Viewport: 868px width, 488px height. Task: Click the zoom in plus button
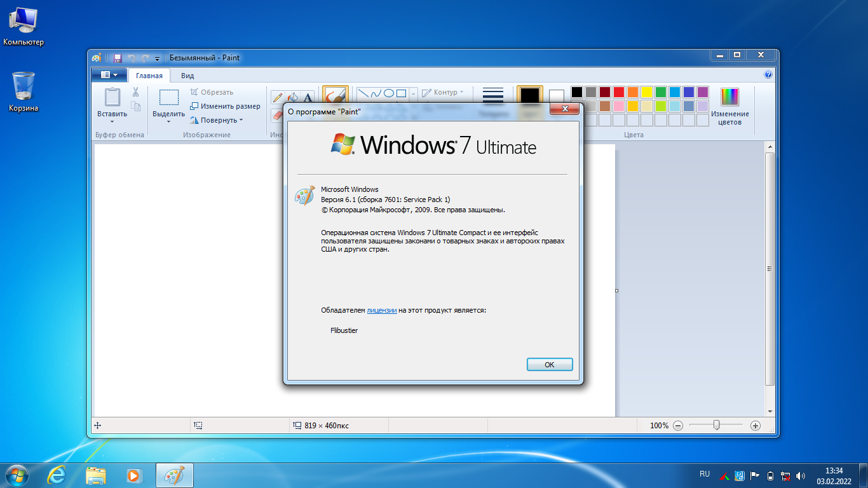coord(756,426)
